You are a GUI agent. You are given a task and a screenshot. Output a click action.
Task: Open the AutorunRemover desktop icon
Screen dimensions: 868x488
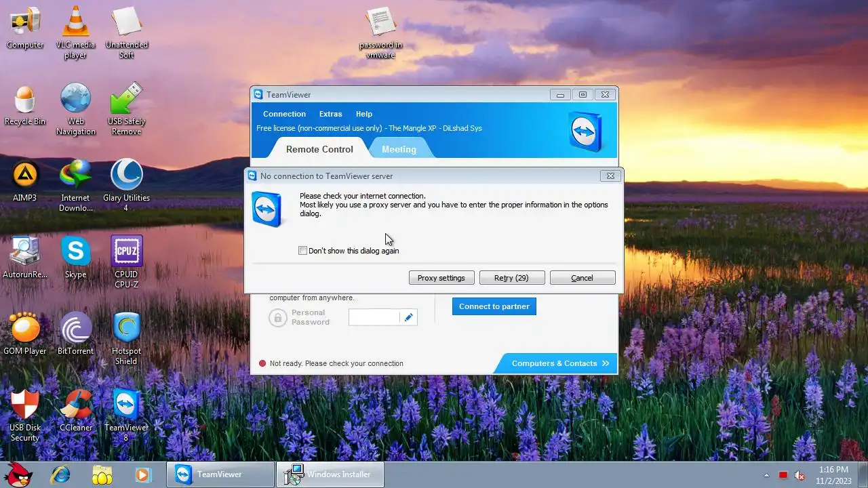25,258
